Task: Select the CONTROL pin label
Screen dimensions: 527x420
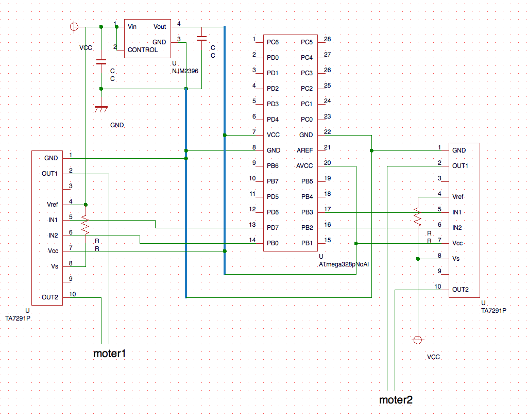Action: (143, 50)
